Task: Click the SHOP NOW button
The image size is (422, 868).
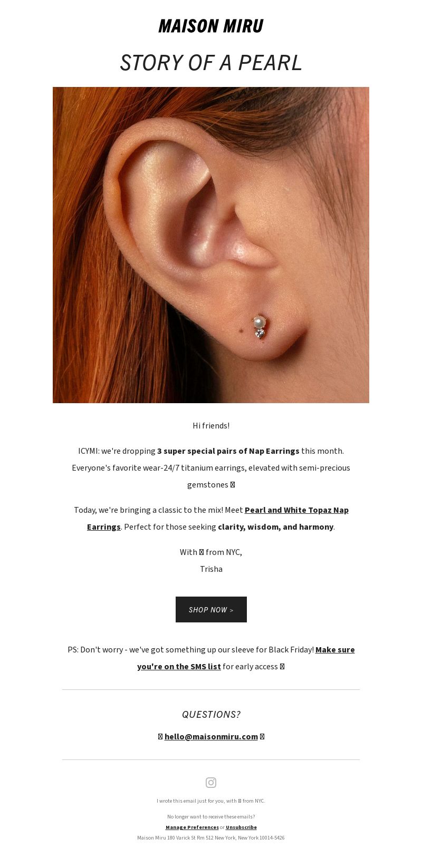Action: [211, 610]
